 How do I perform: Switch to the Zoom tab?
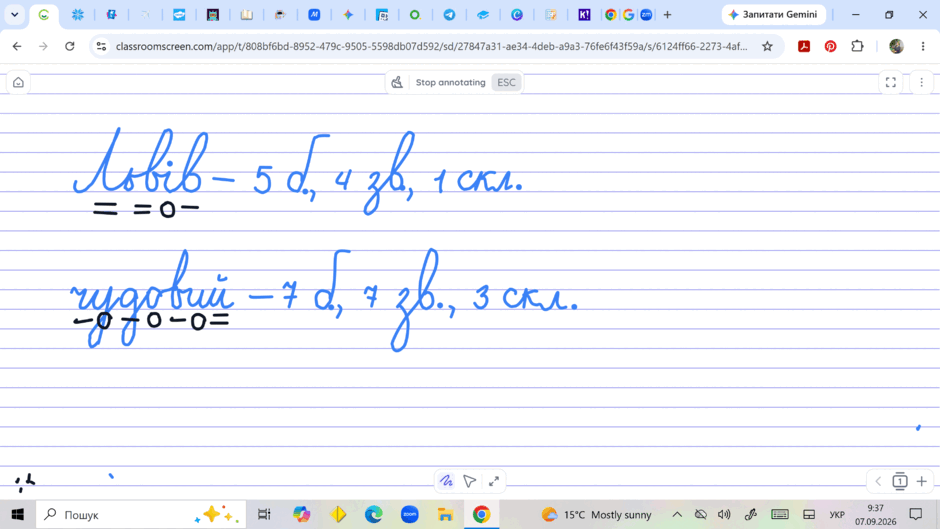coord(646,15)
